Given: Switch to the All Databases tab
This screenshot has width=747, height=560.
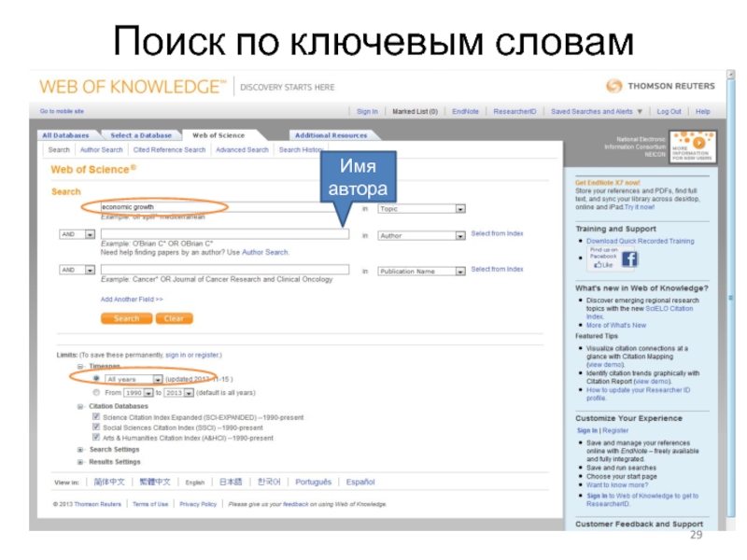Looking at the screenshot, I should click(65, 135).
